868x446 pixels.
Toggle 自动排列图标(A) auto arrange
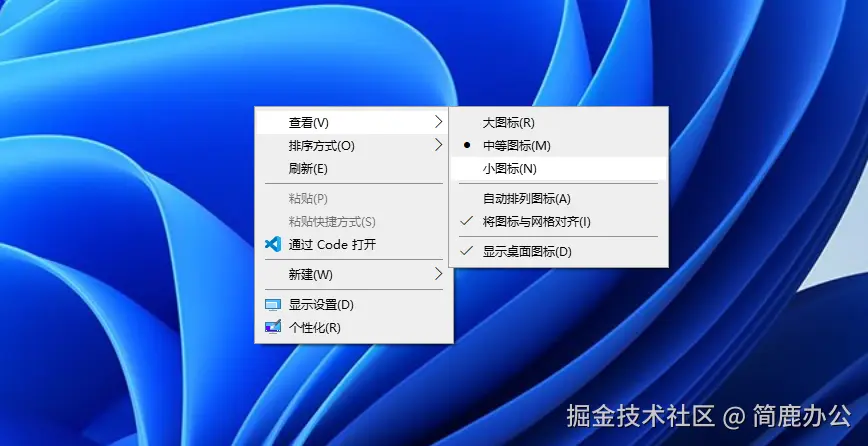558,199
